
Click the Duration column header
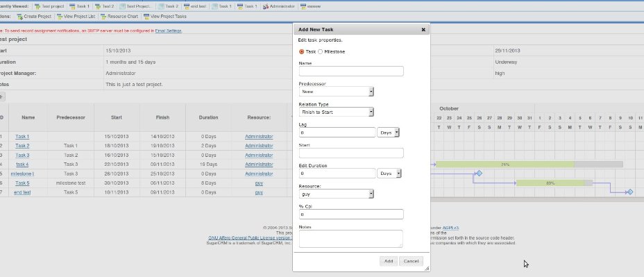(208, 117)
